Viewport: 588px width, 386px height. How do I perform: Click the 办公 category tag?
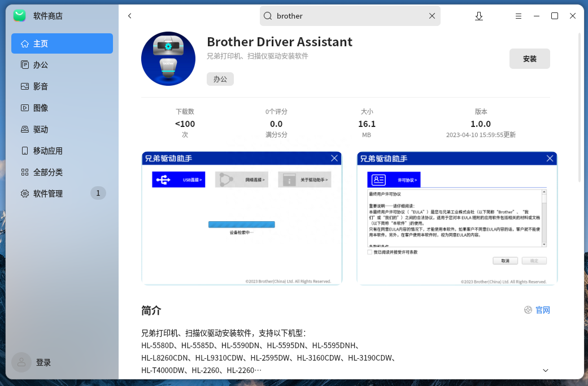click(x=220, y=79)
